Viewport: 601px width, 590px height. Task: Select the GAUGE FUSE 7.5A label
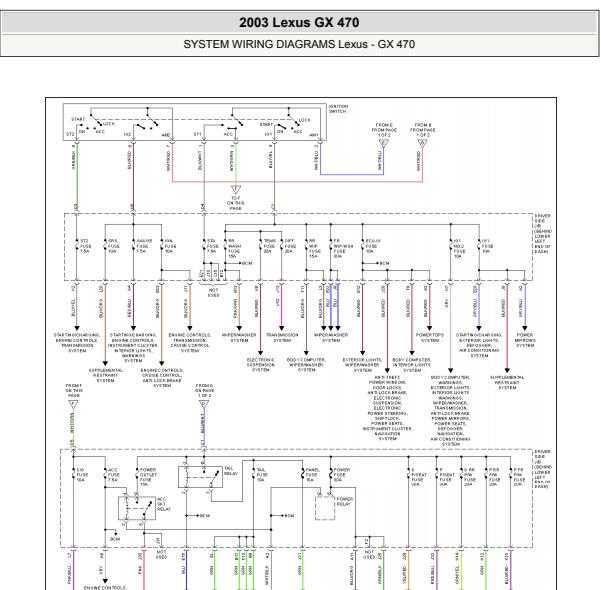[144, 246]
